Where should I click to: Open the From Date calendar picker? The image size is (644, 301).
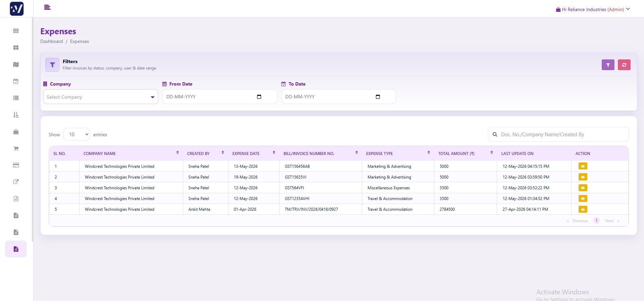coord(259,97)
